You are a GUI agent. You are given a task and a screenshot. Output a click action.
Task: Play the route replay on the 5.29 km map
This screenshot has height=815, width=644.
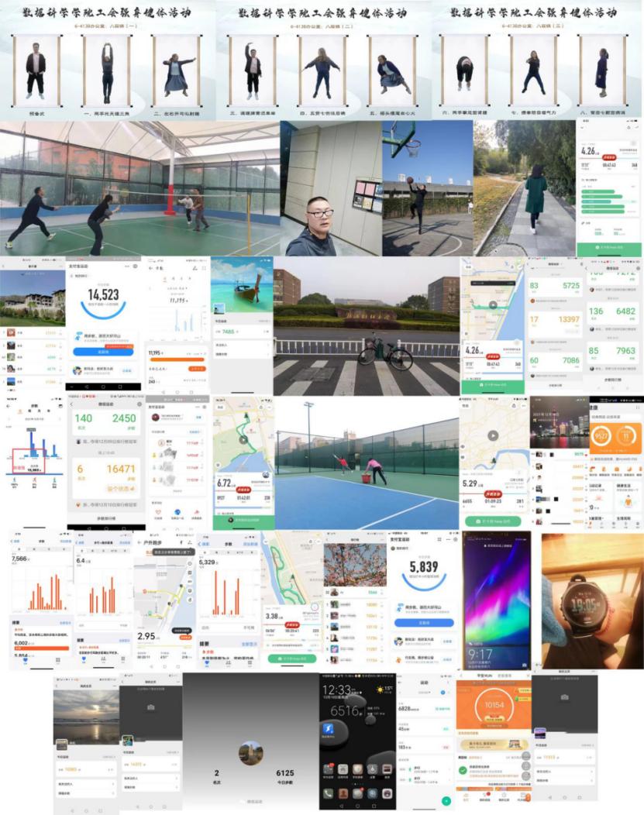pyautogui.click(x=493, y=435)
